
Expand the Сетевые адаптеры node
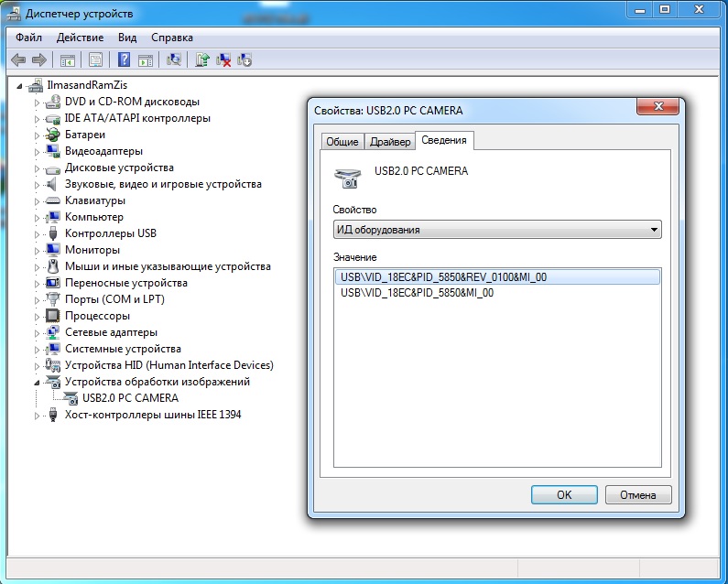click(x=38, y=332)
